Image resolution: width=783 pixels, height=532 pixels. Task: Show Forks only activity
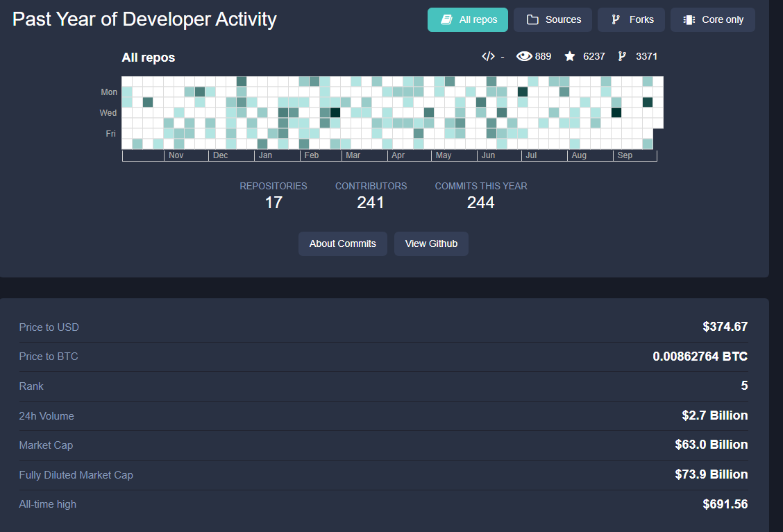631,20
